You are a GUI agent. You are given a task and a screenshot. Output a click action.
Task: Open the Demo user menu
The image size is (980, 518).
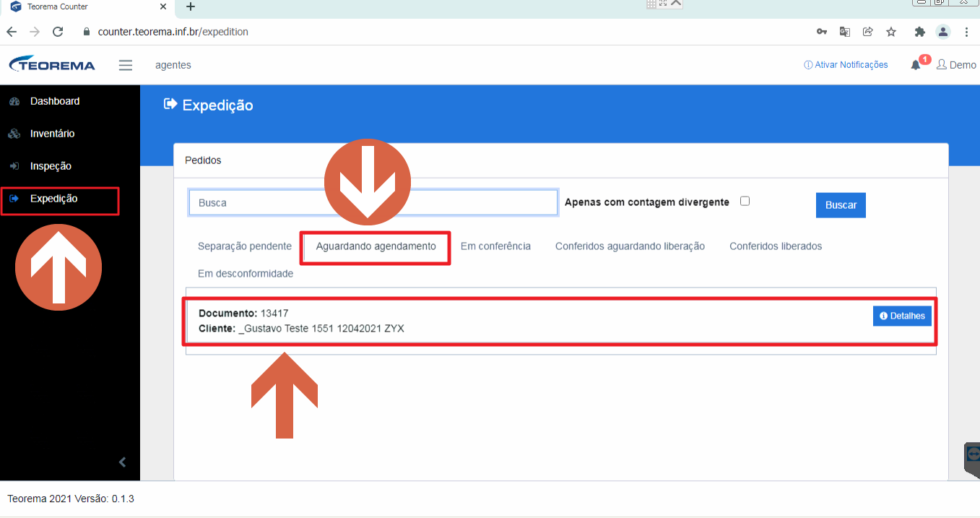tap(956, 65)
